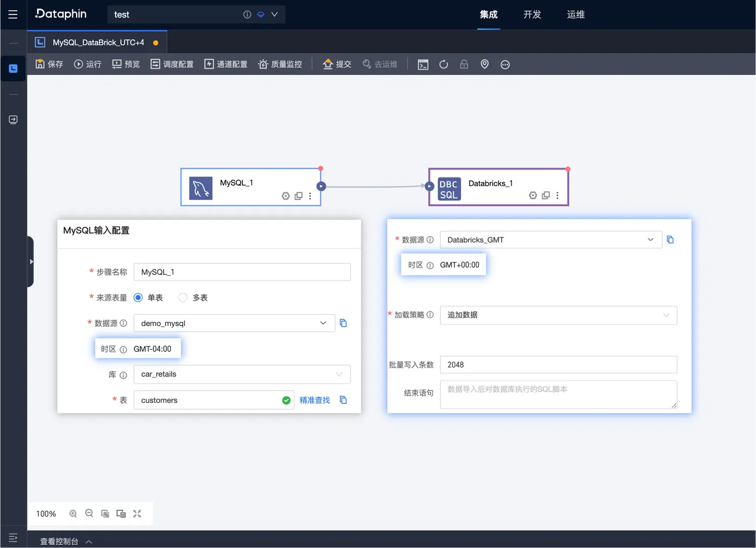The height and width of the screenshot is (548, 756).
Task: Expand the 查看控制台 console panel
Action: coord(66,541)
